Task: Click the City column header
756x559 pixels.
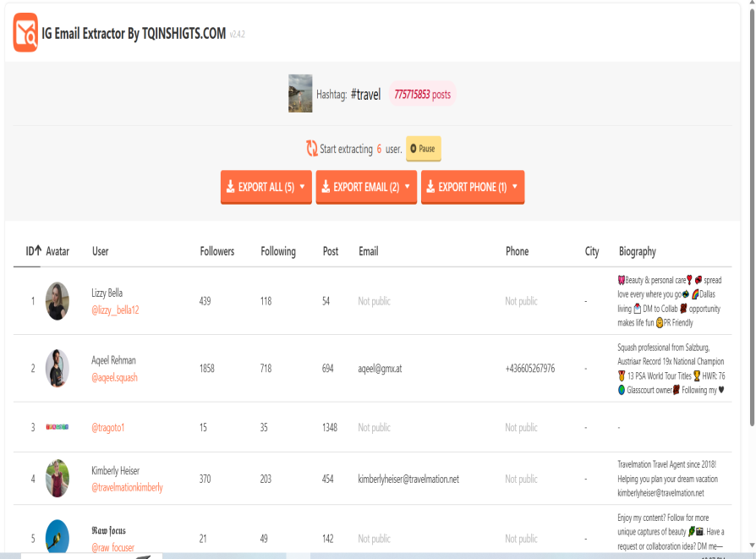Action: [592, 251]
